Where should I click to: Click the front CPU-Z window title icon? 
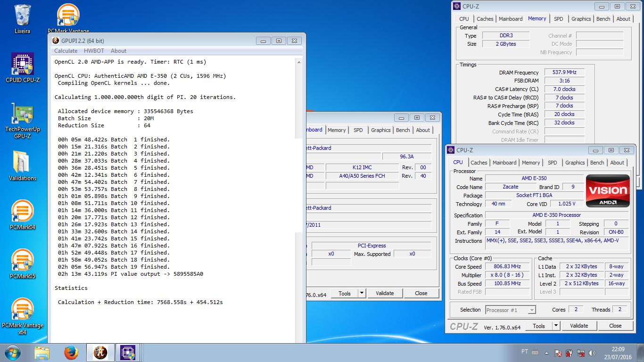point(450,150)
